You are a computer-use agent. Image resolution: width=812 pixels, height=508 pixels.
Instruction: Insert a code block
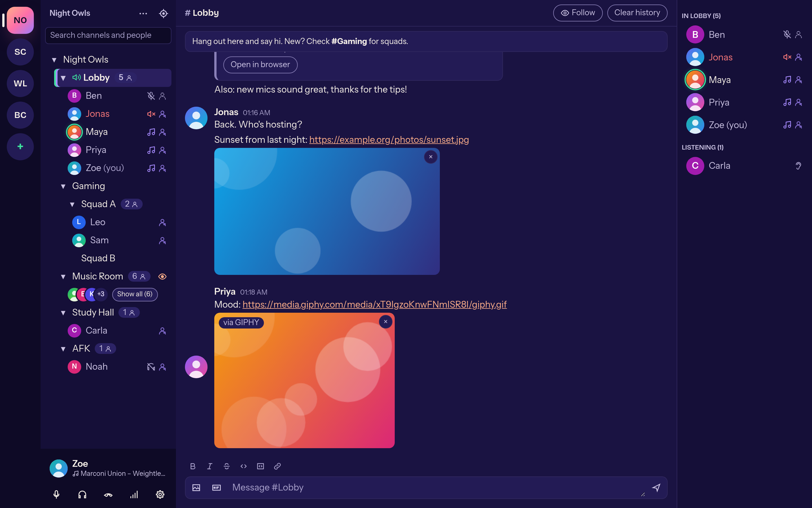[x=261, y=466]
